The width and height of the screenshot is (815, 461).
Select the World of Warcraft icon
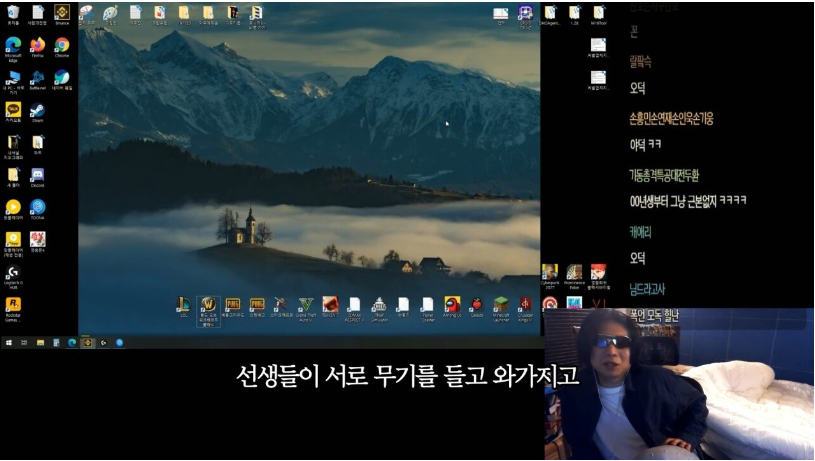click(x=208, y=311)
